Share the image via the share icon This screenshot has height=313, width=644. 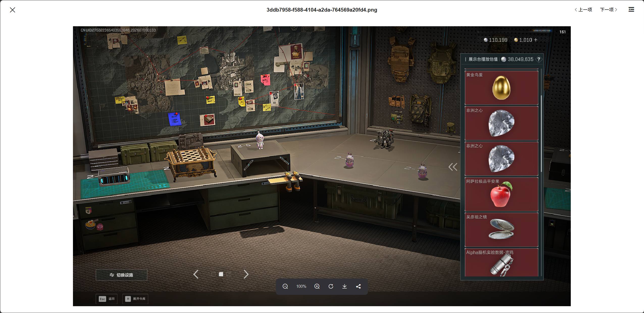click(x=358, y=286)
